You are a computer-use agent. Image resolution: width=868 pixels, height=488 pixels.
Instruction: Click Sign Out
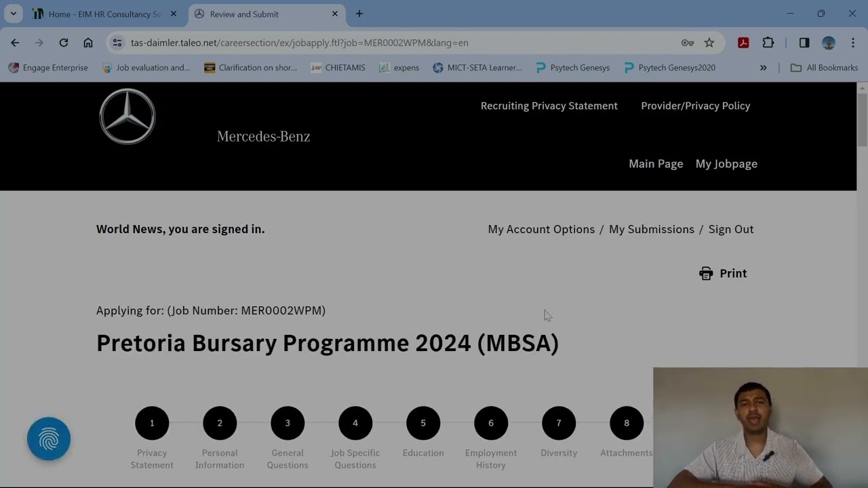tap(731, 229)
